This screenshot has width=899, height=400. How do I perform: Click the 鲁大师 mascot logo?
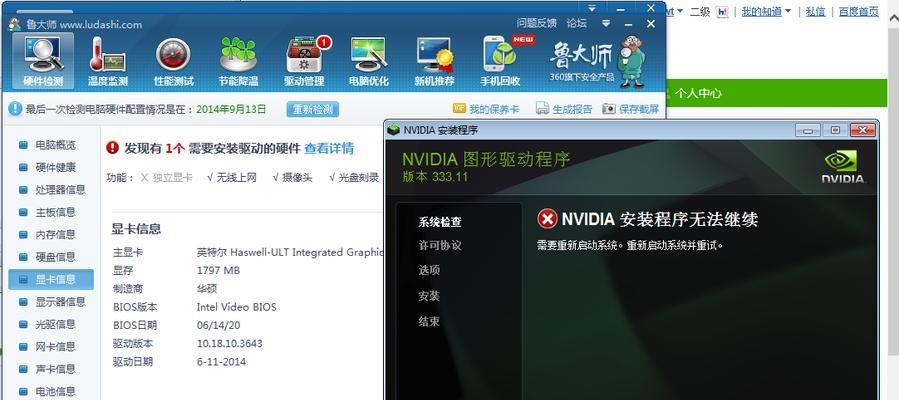pyautogui.click(x=631, y=61)
